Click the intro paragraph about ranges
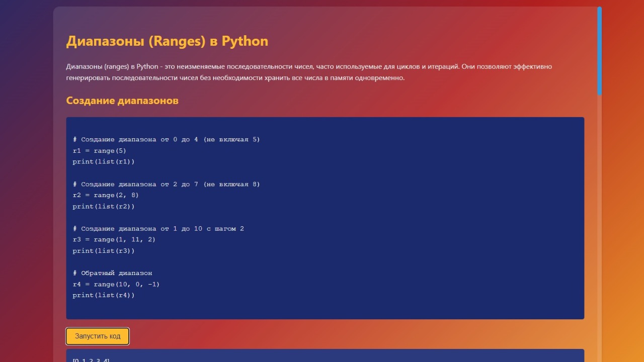644x362 pixels. pos(309,72)
